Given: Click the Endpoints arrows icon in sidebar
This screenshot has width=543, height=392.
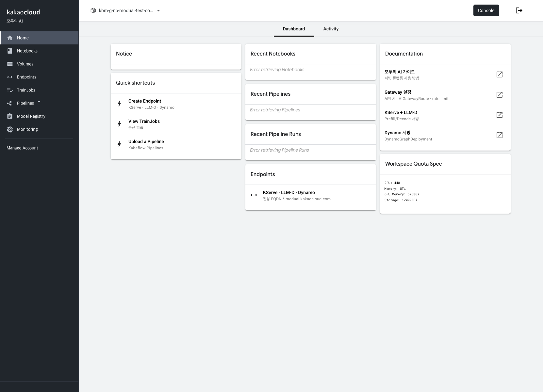Looking at the screenshot, I should pyautogui.click(x=10, y=77).
